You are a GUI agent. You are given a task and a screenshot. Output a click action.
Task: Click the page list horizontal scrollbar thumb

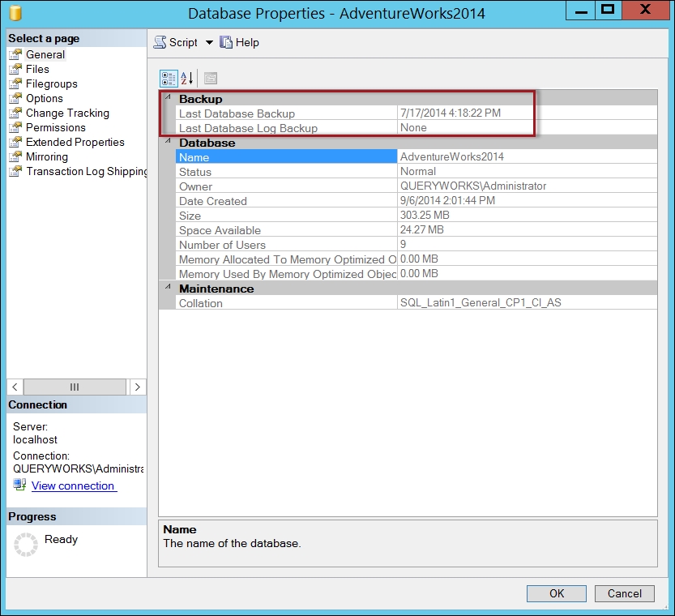coord(75,387)
